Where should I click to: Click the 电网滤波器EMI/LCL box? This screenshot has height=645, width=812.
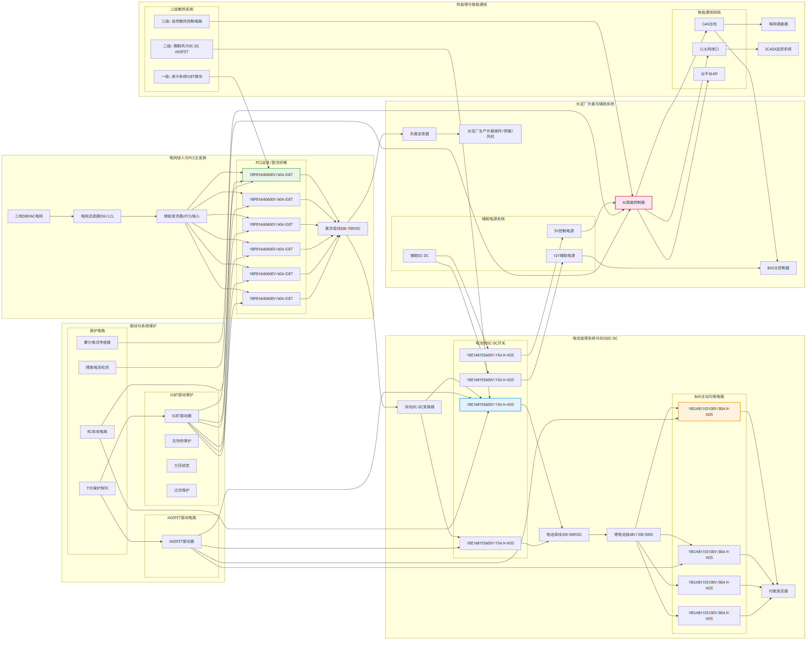97,216
